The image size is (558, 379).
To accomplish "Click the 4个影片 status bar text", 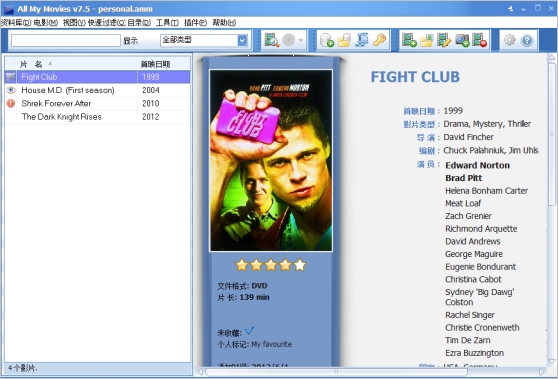I will coord(23,368).
